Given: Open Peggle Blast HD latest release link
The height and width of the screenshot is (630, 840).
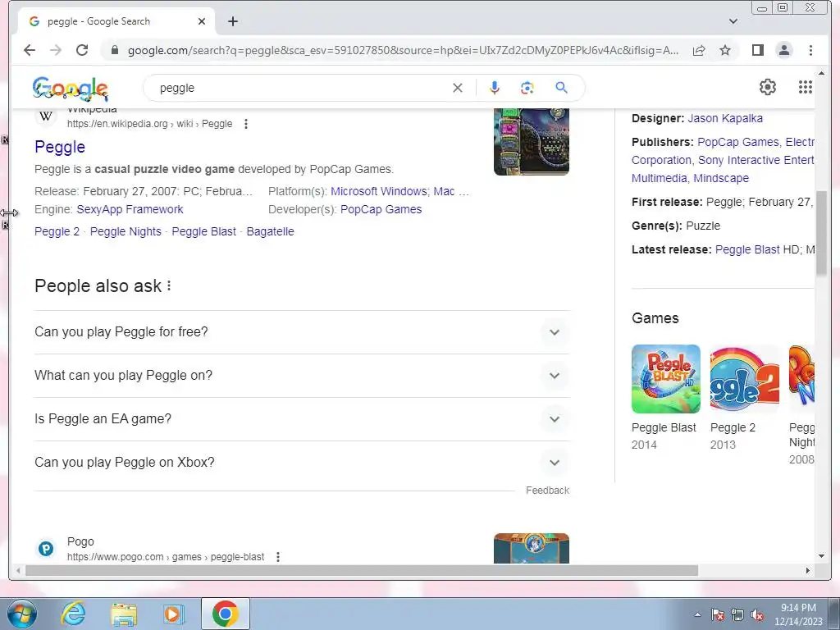Looking at the screenshot, I should pyautogui.click(x=747, y=249).
